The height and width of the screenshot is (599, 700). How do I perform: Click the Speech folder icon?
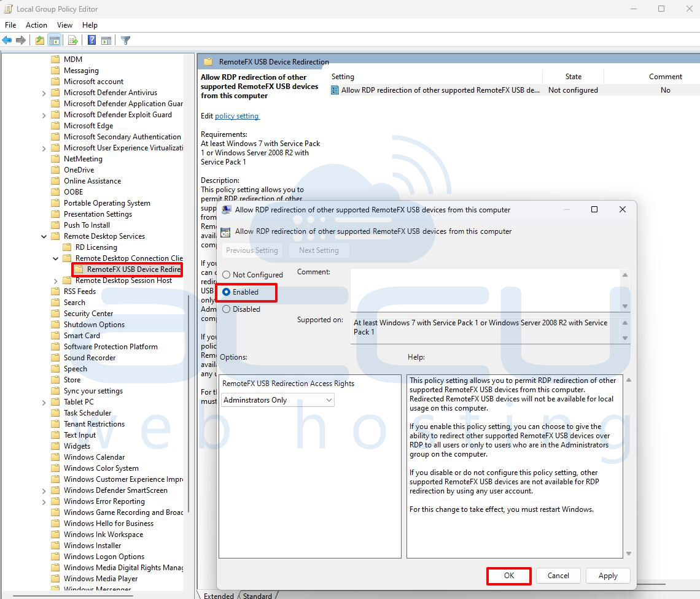point(55,369)
